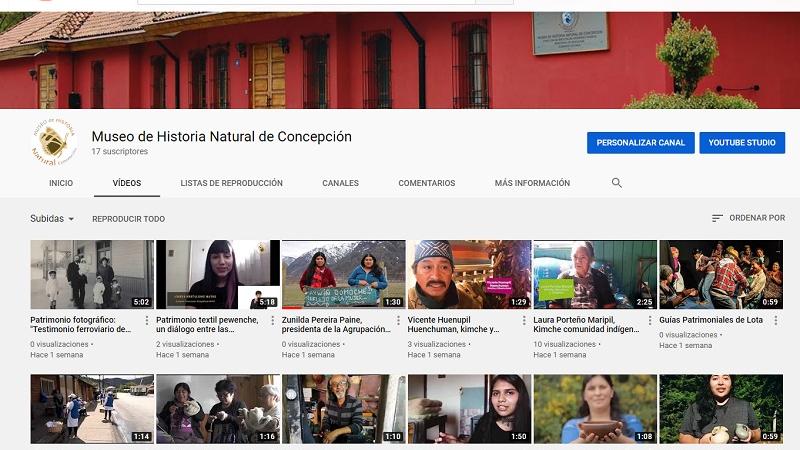Click the Ordenar por label
800x450 pixels.
click(x=757, y=218)
